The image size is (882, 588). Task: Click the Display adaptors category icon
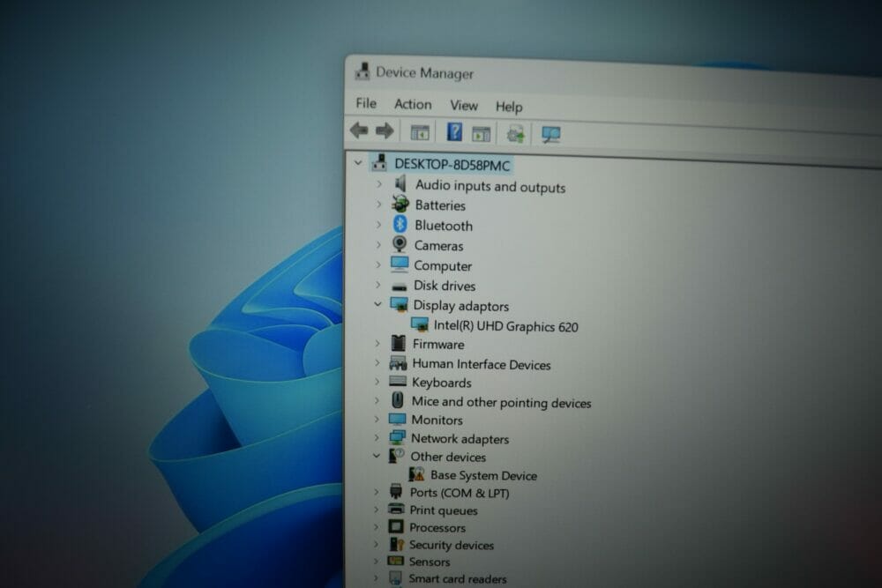pyautogui.click(x=399, y=304)
